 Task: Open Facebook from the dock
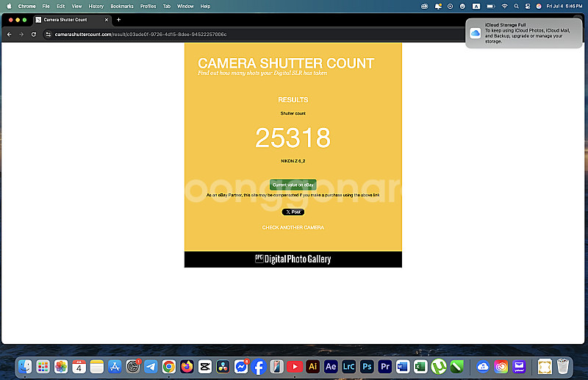click(259, 367)
